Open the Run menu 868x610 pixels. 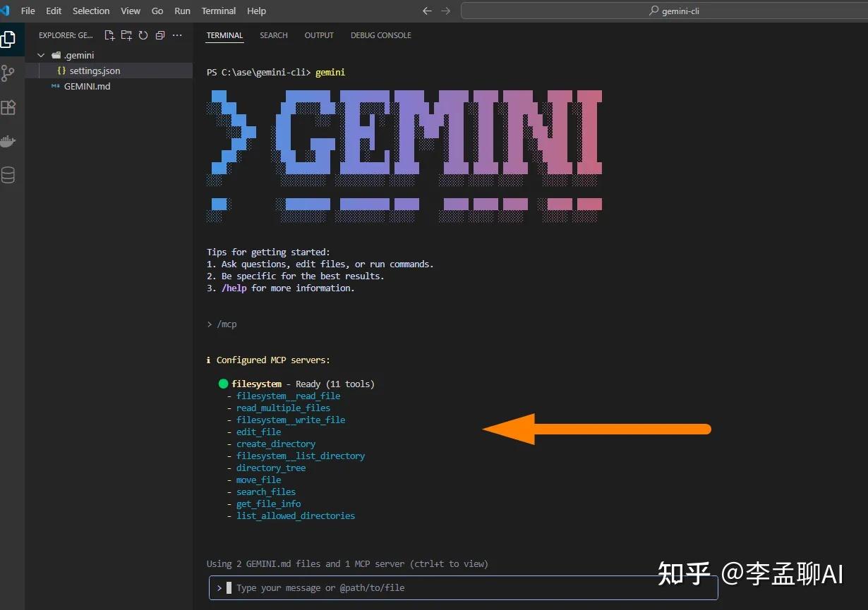[182, 11]
